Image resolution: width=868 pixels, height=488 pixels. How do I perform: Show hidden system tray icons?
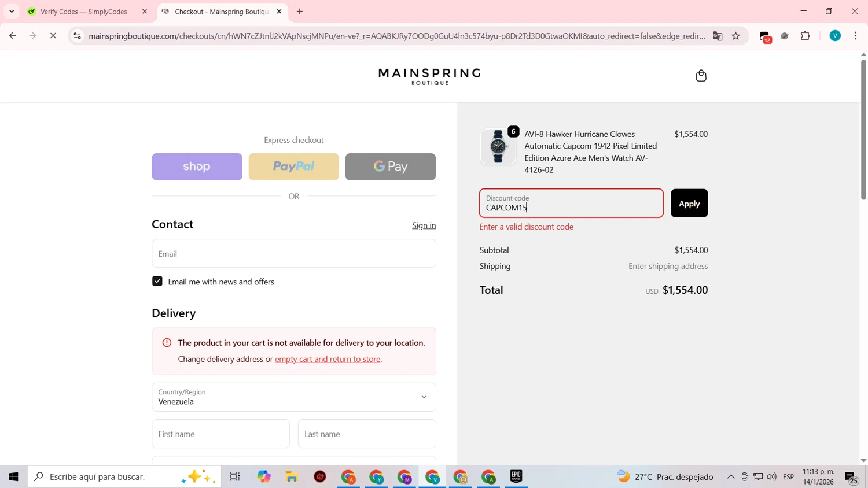[731, 477]
